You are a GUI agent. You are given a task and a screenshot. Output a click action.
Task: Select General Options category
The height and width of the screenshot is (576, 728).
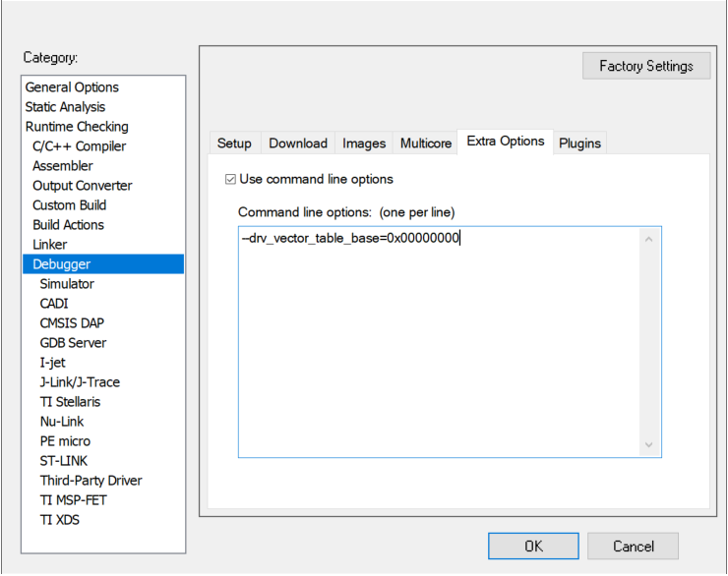click(72, 87)
